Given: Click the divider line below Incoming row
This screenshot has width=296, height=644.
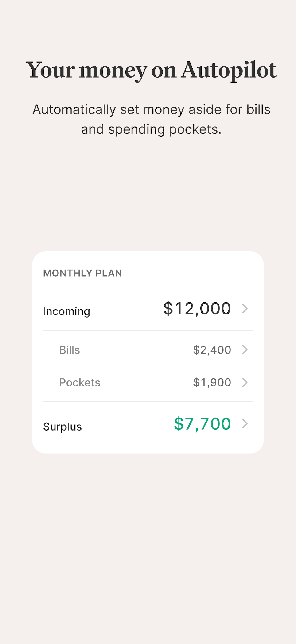Looking at the screenshot, I should (148, 330).
